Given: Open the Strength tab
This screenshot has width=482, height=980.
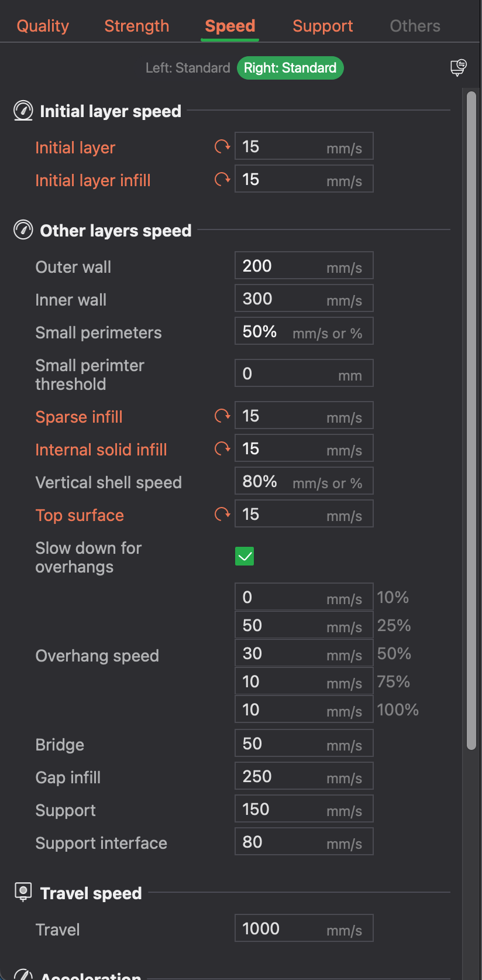Looking at the screenshot, I should [137, 26].
